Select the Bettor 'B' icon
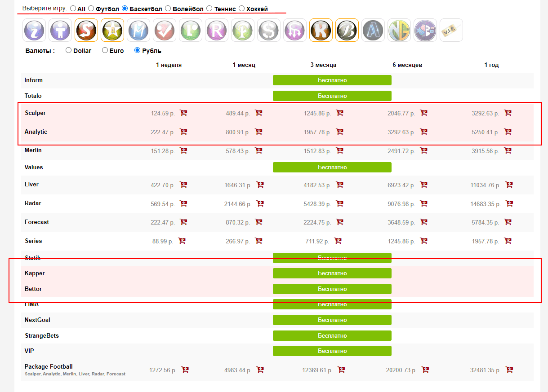The height and width of the screenshot is (392, 548). tap(347, 30)
